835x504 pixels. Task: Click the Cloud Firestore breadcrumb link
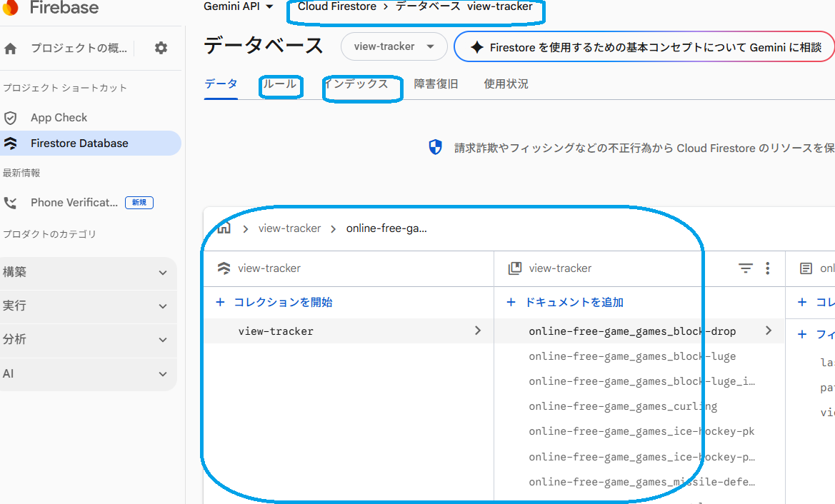(x=336, y=6)
